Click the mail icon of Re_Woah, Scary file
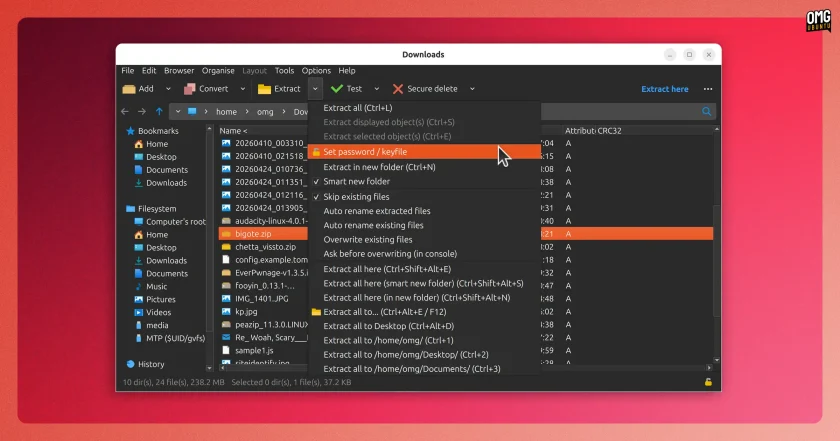840x441 pixels. tap(226, 338)
